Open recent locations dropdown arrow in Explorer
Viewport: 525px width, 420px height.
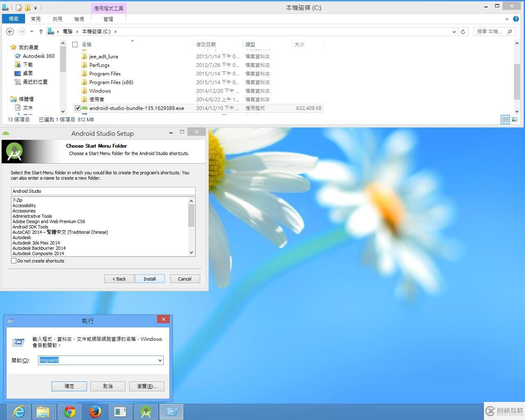tap(32, 32)
